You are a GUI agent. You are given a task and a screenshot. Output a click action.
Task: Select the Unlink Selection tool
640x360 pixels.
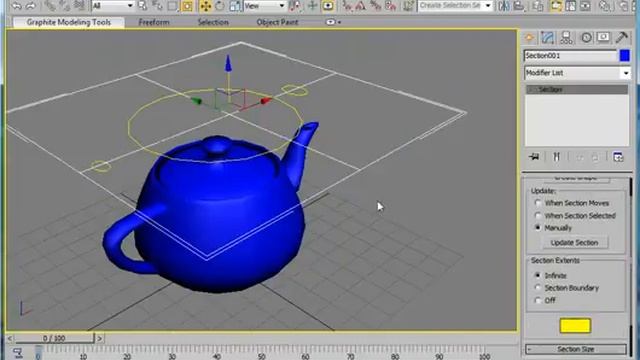pos(65,6)
